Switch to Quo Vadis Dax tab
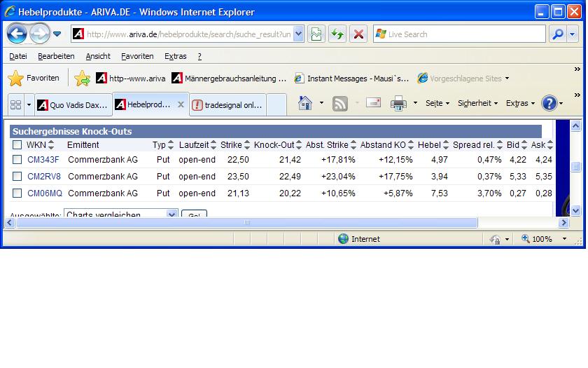The image size is (588, 368). pyautogui.click(x=73, y=104)
